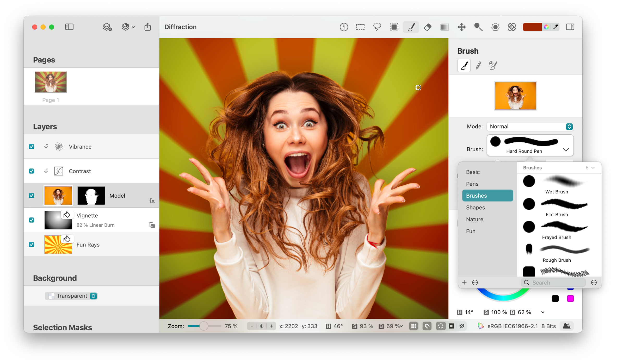The height and width of the screenshot is (364, 617).
Task: Open the Mode dropdown set to Normal
Action: point(529,127)
